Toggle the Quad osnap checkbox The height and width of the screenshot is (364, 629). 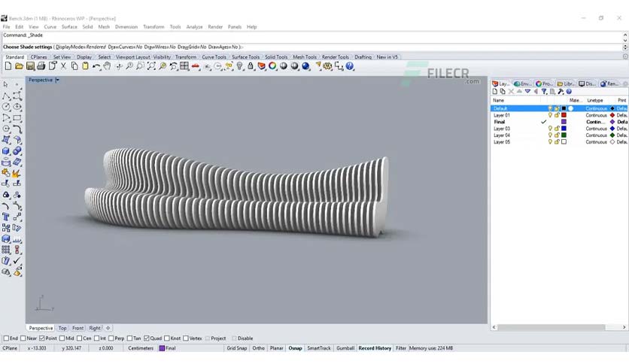coord(147,338)
